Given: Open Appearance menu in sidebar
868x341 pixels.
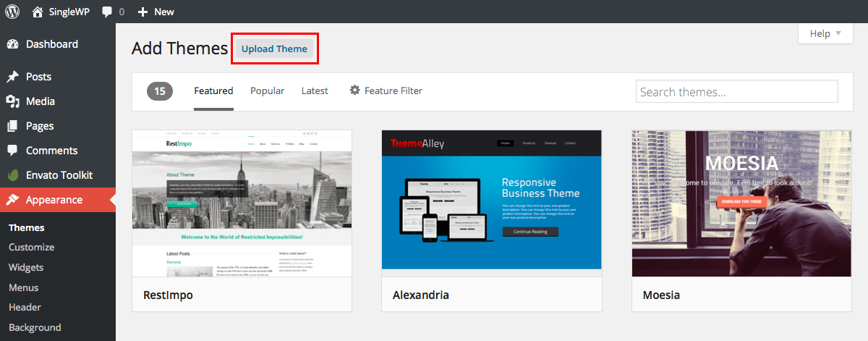Looking at the screenshot, I should (54, 200).
